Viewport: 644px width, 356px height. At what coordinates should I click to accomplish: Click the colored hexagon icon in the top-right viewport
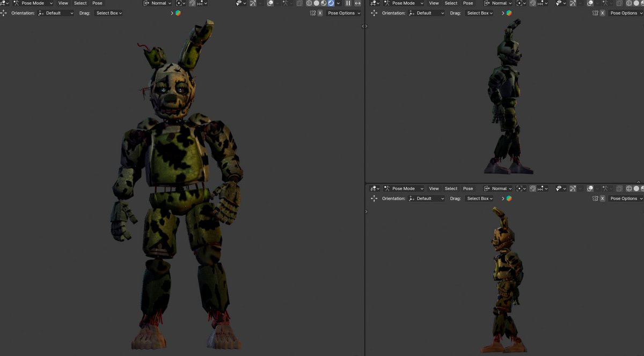point(509,13)
